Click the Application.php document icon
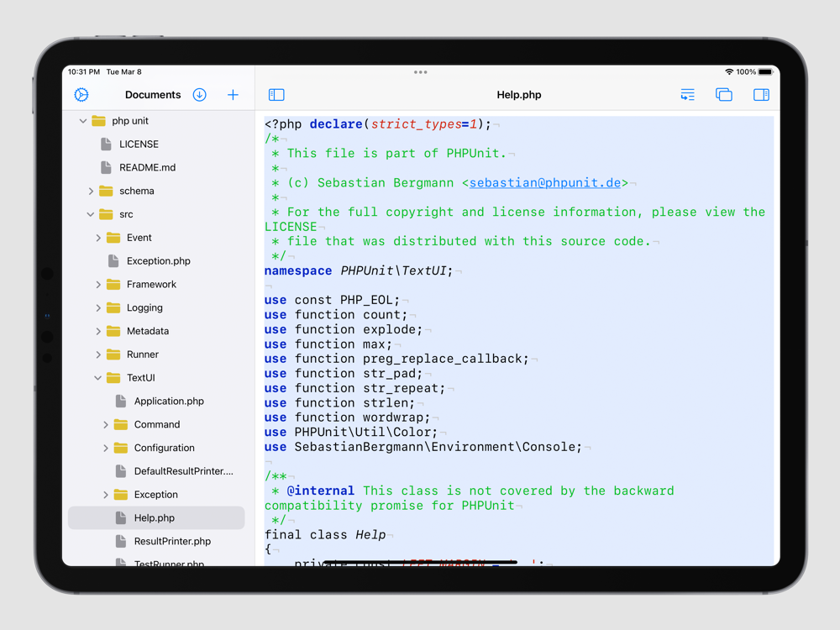The height and width of the screenshot is (630, 840). point(121,402)
